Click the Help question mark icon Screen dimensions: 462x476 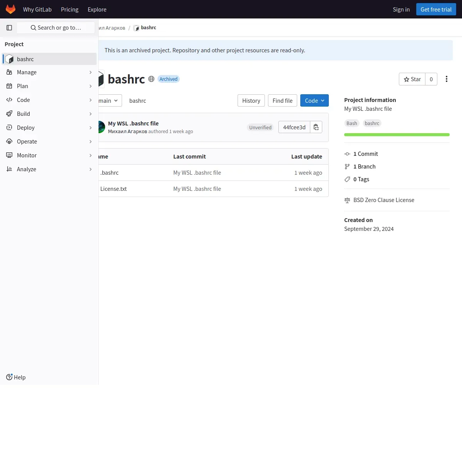point(9,377)
